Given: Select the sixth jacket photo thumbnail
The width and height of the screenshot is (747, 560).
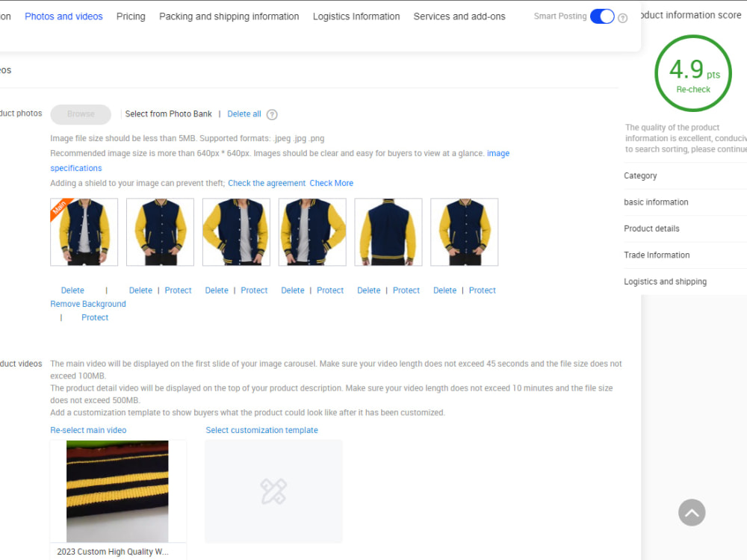Looking at the screenshot, I should click(465, 232).
